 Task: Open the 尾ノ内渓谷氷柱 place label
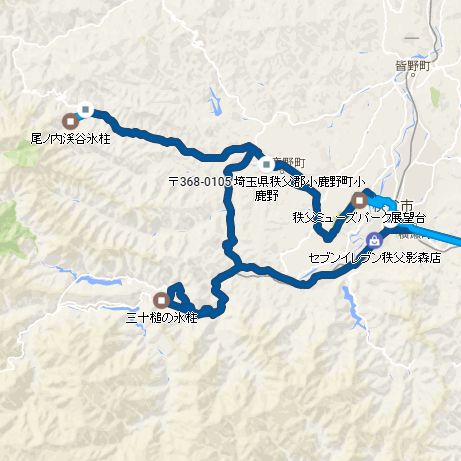click(70, 139)
